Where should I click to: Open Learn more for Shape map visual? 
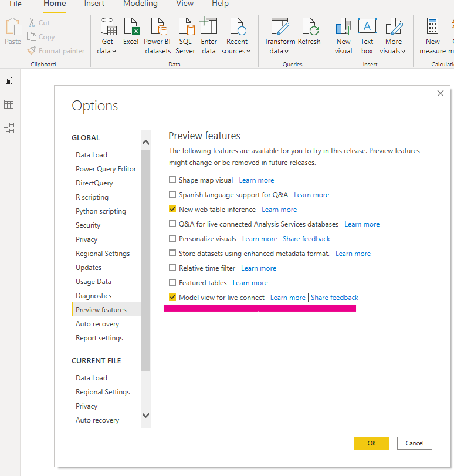coord(256,180)
